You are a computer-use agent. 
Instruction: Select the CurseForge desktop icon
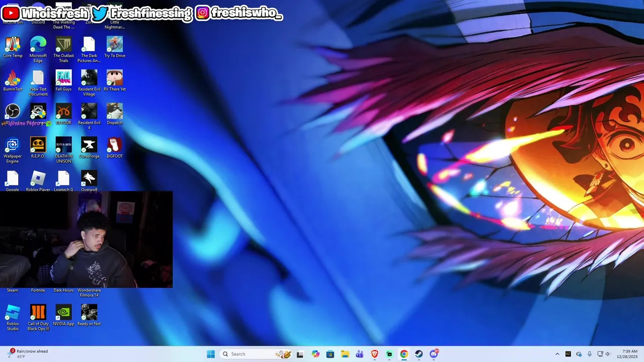pyautogui.click(x=89, y=148)
